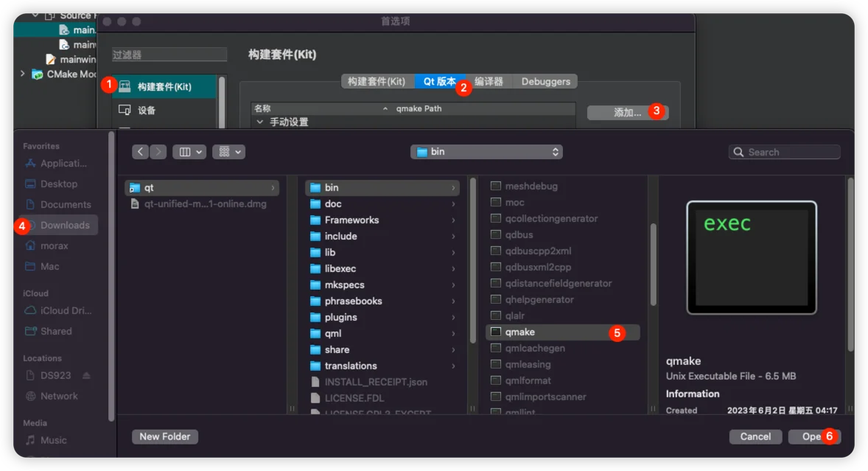Open the libexec folder
The height and width of the screenshot is (471, 868).
[x=382, y=268]
